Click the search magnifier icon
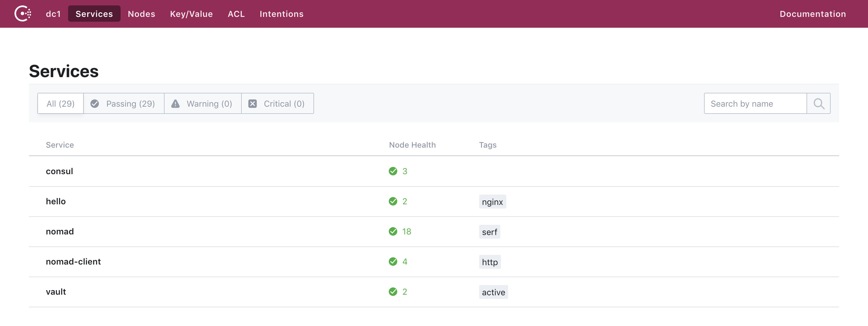Image resolution: width=868 pixels, height=326 pixels. (x=819, y=104)
